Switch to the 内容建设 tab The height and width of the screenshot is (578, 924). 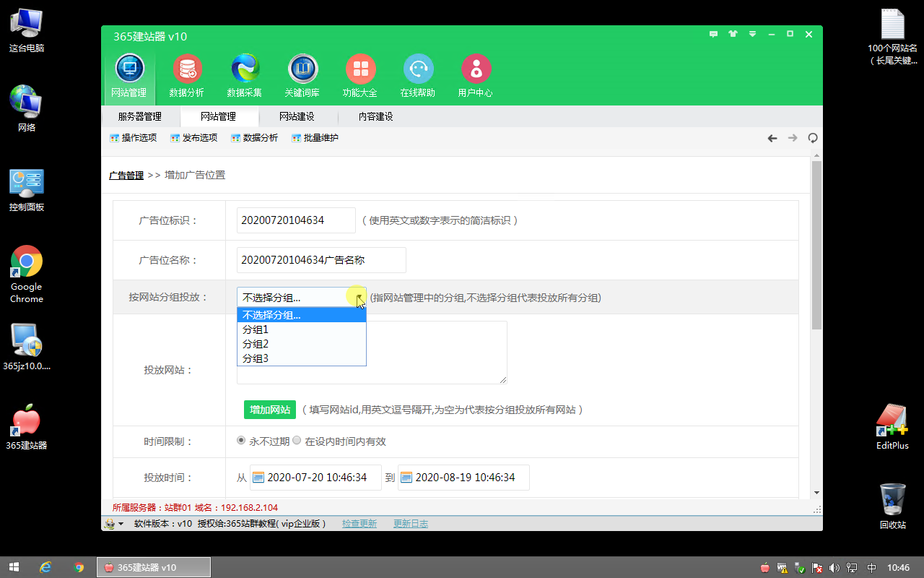(376, 116)
